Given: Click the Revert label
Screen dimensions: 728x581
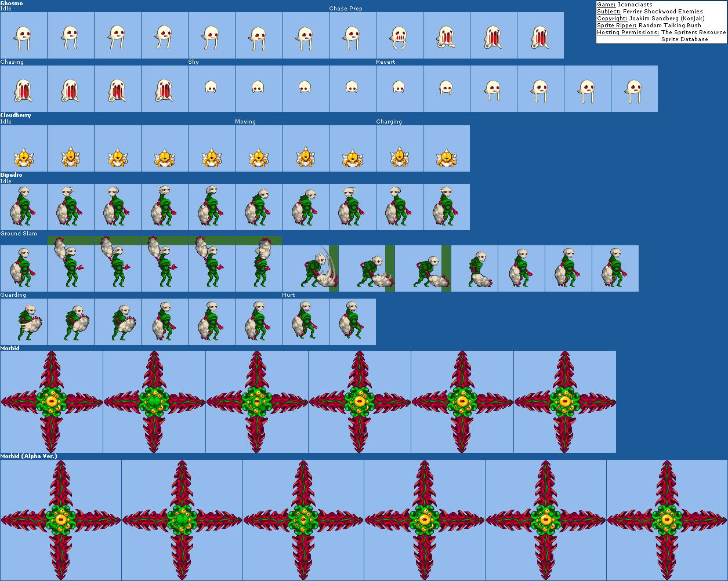Looking at the screenshot, I should tap(386, 62).
